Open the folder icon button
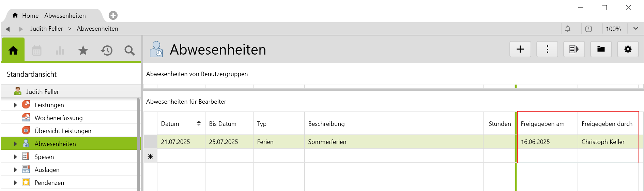This screenshot has height=191, width=644. coord(601,49)
